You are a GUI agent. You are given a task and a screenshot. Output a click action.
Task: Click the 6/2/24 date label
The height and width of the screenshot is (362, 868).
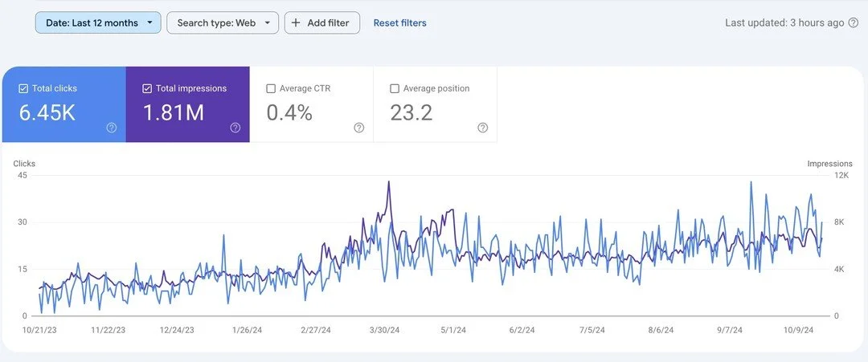pyautogui.click(x=522, y=330)
